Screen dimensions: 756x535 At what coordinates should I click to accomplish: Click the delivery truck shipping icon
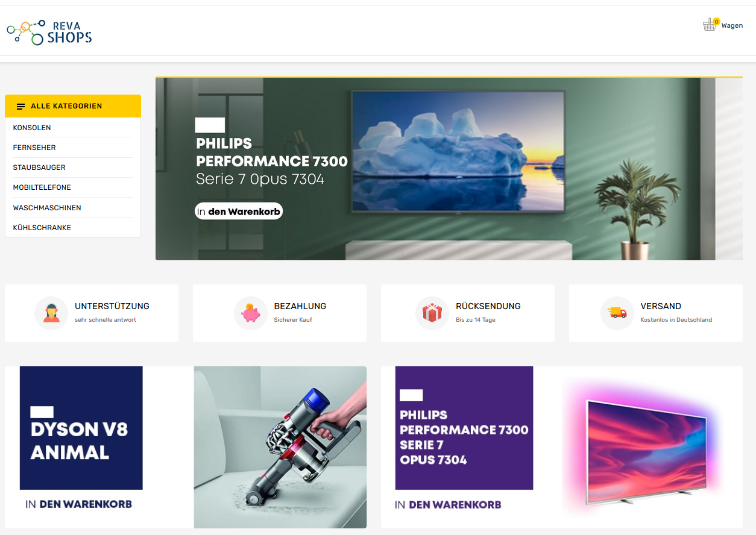pos(617,313)
